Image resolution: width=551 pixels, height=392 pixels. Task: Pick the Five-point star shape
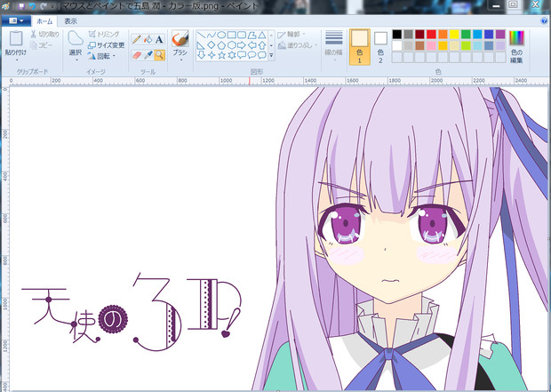(221, 55)
